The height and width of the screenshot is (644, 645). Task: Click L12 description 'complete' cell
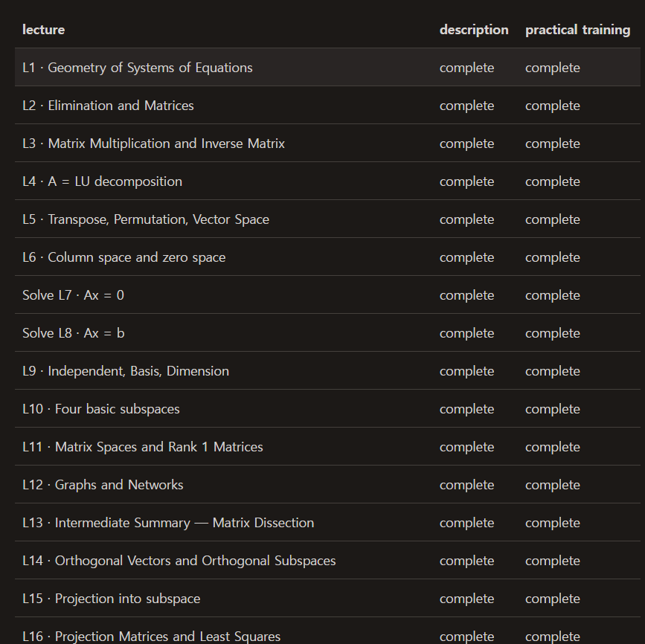(466, 484)
